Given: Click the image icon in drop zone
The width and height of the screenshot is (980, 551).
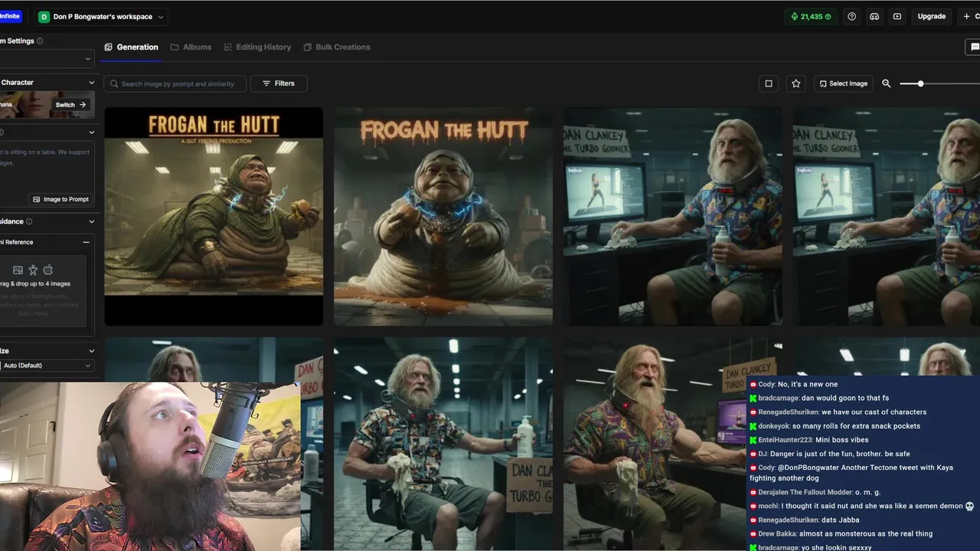Looking at the screenshot, I should pyautogui.click(x=18, y=270).
